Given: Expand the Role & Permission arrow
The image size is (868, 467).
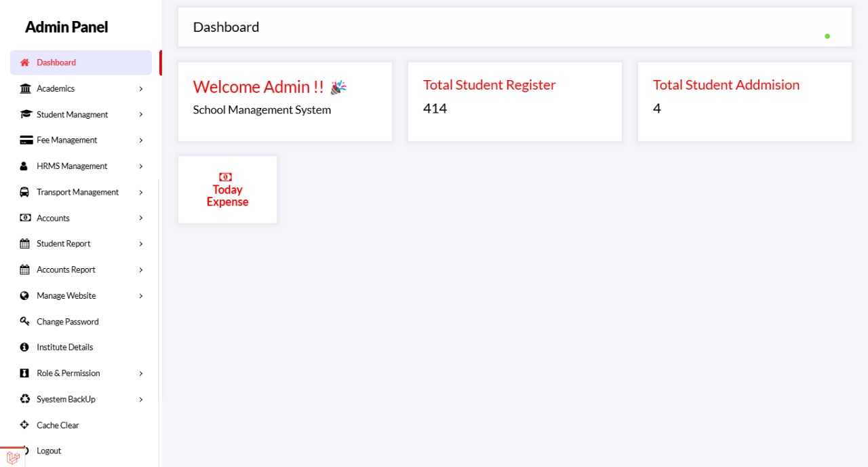Looking at the screenshot, I should pyautogui.click(x=141, y=373).
